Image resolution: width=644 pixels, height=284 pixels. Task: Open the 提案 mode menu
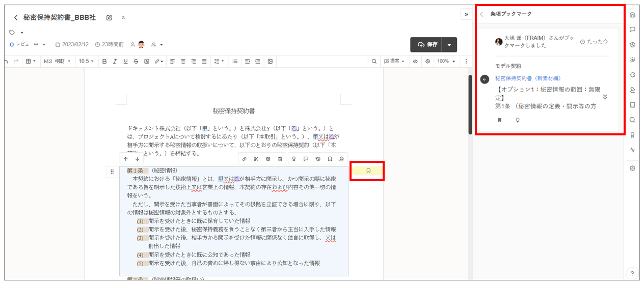pyautogui.click(x=394, y=61)
